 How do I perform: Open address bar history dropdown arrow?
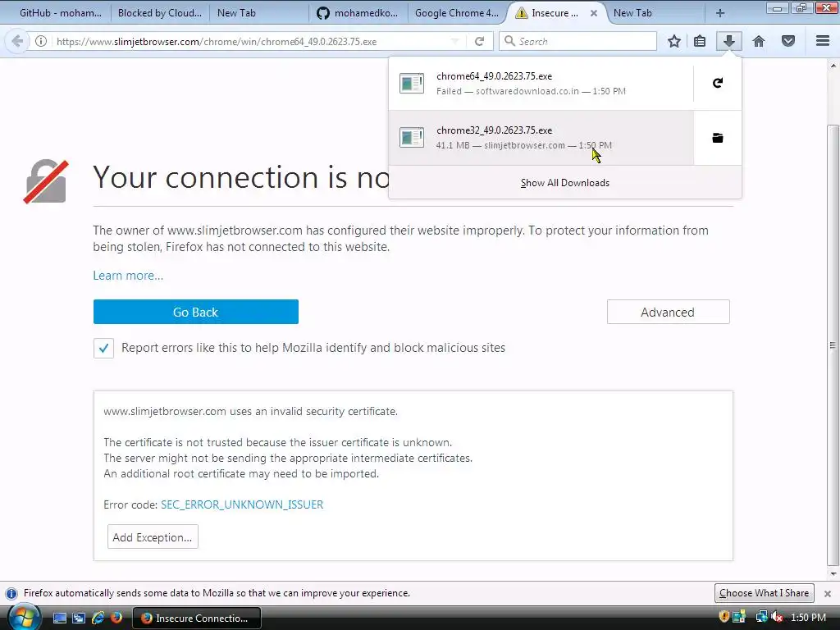tap(454, 41)
